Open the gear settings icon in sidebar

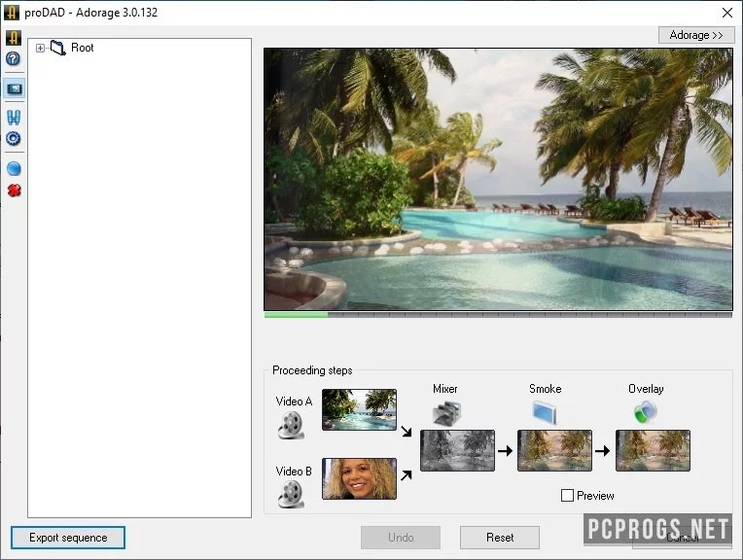pos(14,138)
